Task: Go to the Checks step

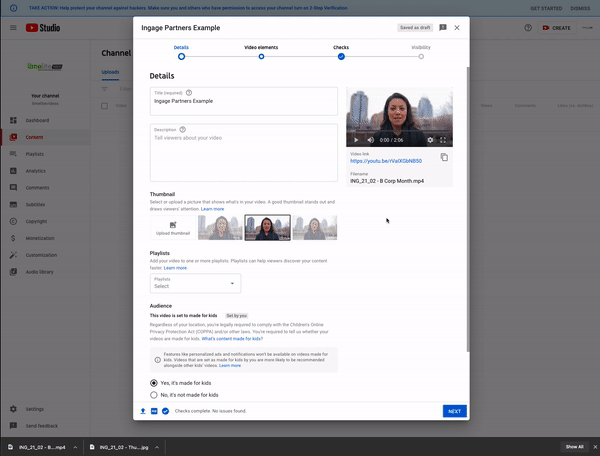Action: [x=341, y=52]
